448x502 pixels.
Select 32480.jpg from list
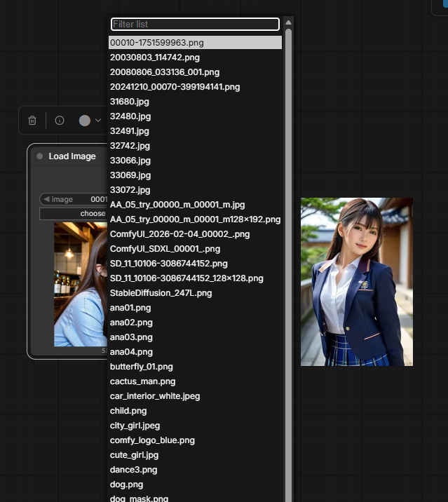195,116
